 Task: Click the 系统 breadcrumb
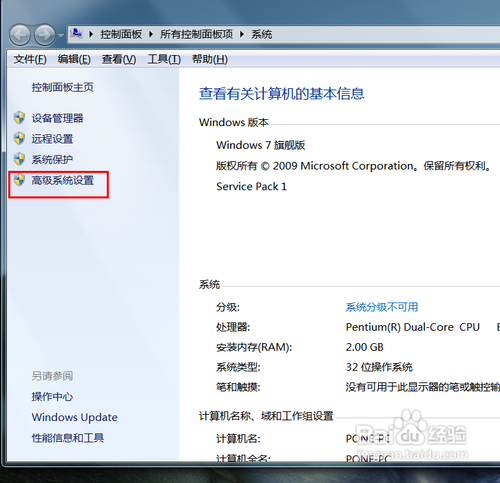262,34
